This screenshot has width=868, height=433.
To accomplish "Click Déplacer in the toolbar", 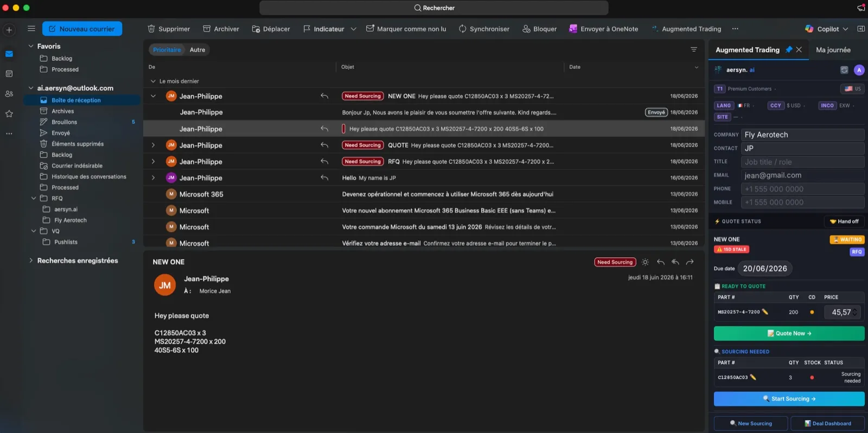I will click(271, 29).
